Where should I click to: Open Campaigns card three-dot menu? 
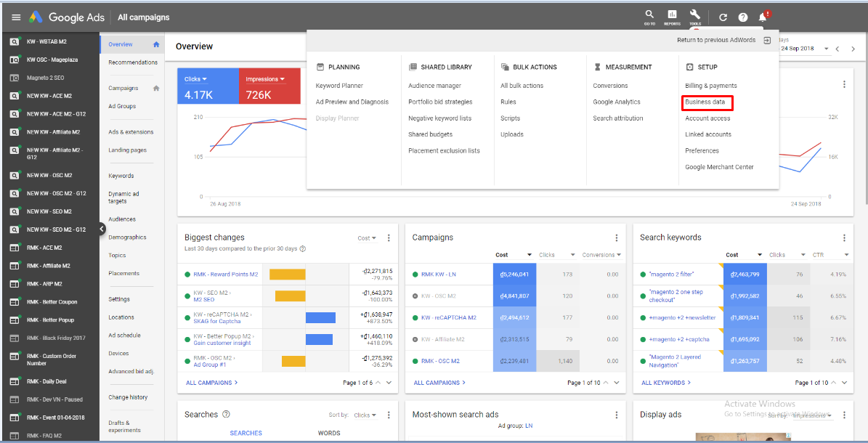tap(616, 238)
